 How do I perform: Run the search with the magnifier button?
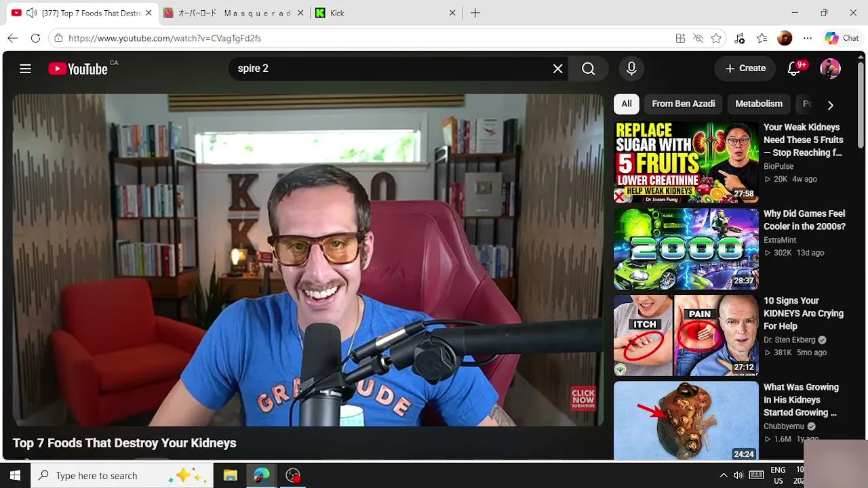click(x=588, y=68)
